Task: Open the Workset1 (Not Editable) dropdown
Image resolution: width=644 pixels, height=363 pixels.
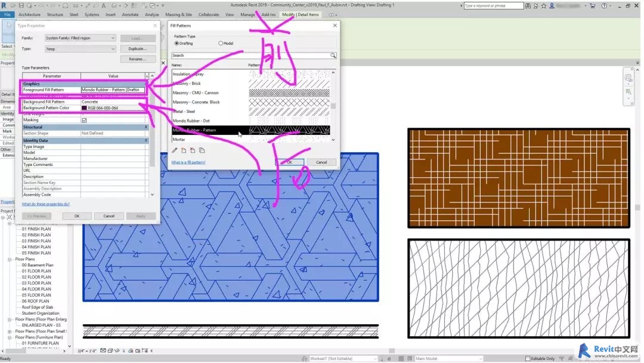Action: [343, 358]
